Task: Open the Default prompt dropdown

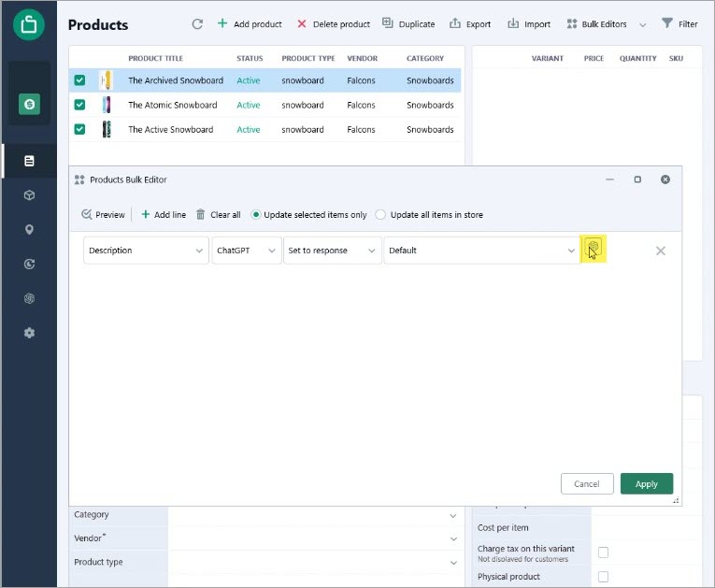Action: click(x=481, y=251)
